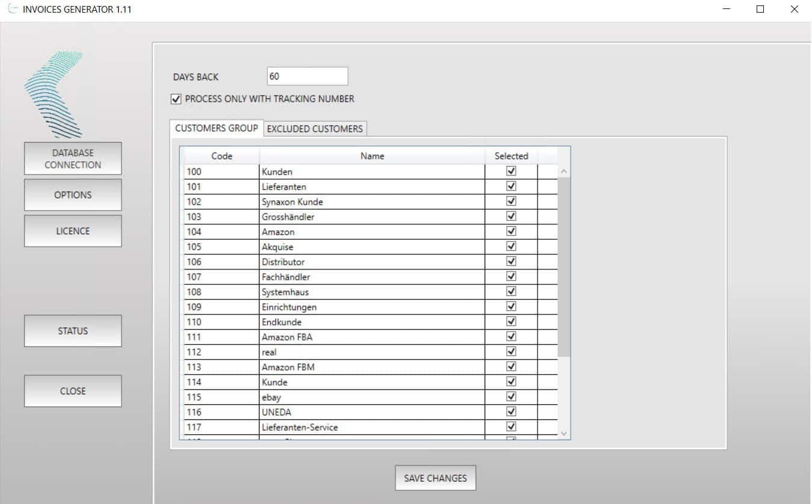The image size is (812, 504).
Task: Minimize the Invoices Generator window
Action: [727, 9]
